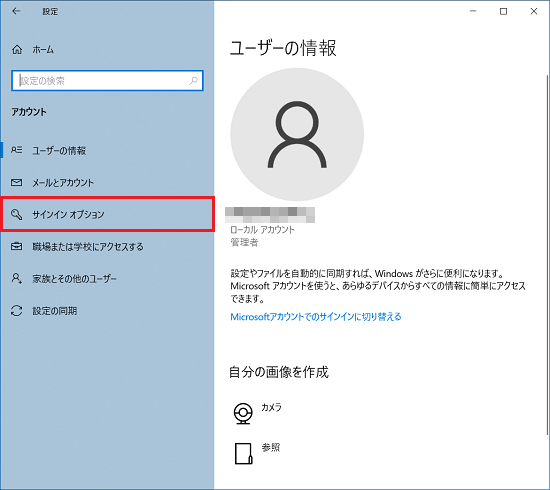Click the ユーザーの情報 person-card icon
Viewport: 550px width, 490px height.
click(x=16, y=150)
